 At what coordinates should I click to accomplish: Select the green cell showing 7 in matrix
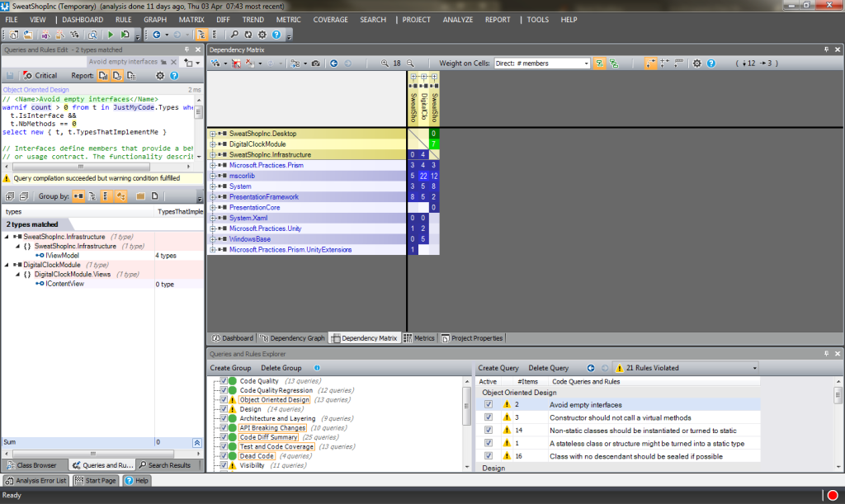(x=434, y=144)
